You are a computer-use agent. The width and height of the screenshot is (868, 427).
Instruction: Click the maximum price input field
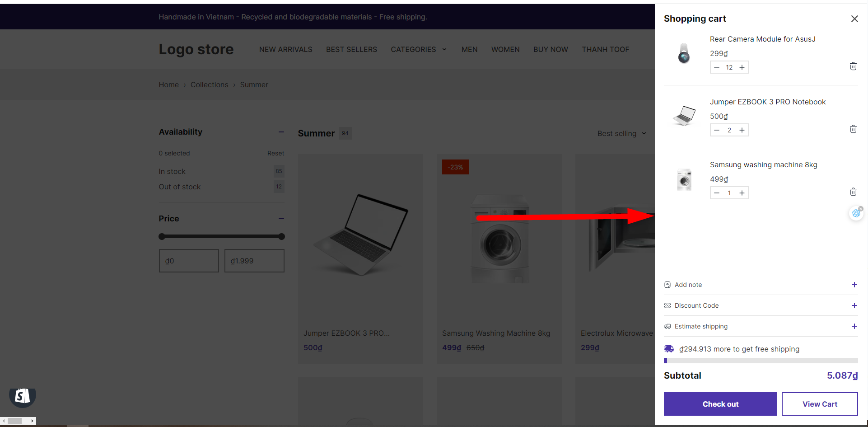tap(254, 261)
